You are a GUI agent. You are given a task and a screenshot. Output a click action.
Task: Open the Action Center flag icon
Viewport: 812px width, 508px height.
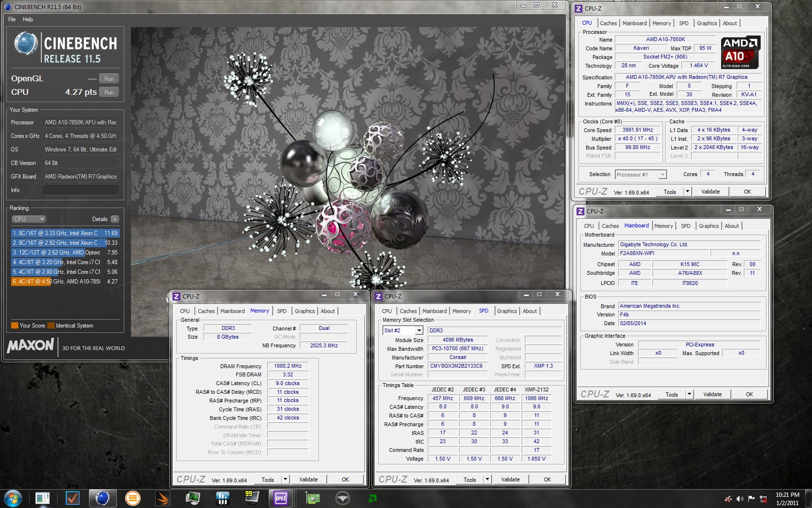pos(751,498)
